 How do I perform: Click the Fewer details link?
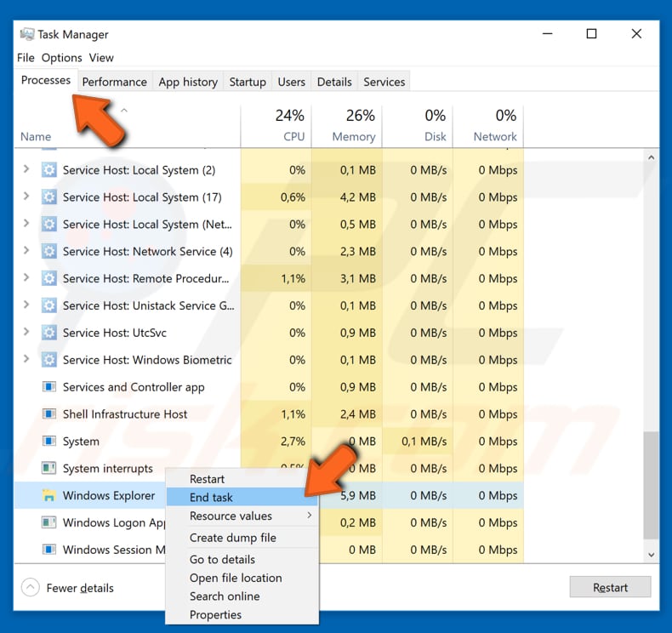[x=80, y=588]
